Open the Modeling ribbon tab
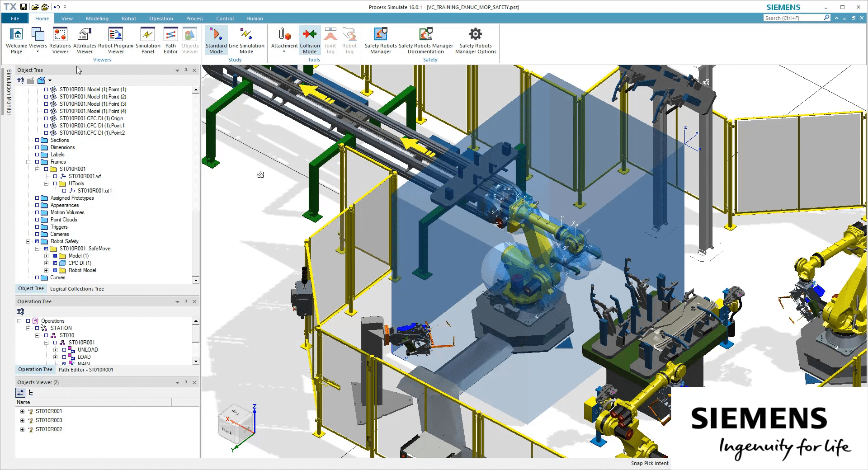The width and height of the screenshot is (868, 470). (x=97, y=19)
